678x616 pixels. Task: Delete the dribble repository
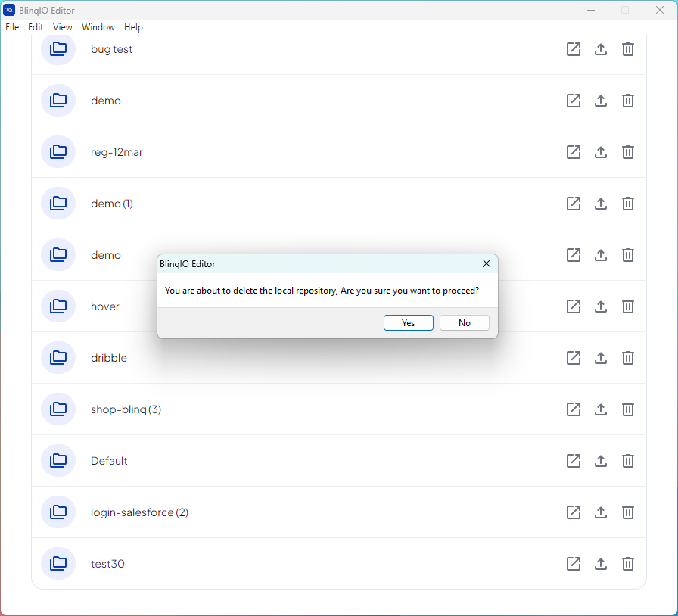point(628,358)
